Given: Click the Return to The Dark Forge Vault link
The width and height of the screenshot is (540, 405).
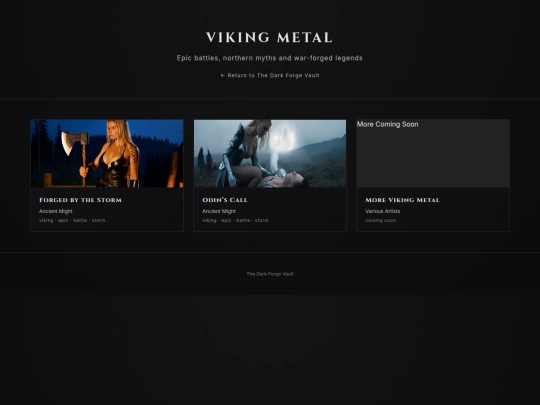Looking at the screenshot, I should 270,75.
